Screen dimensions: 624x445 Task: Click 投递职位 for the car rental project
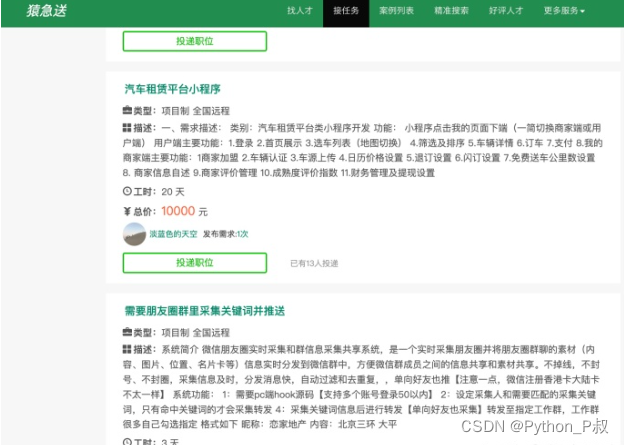click(195, 263)
